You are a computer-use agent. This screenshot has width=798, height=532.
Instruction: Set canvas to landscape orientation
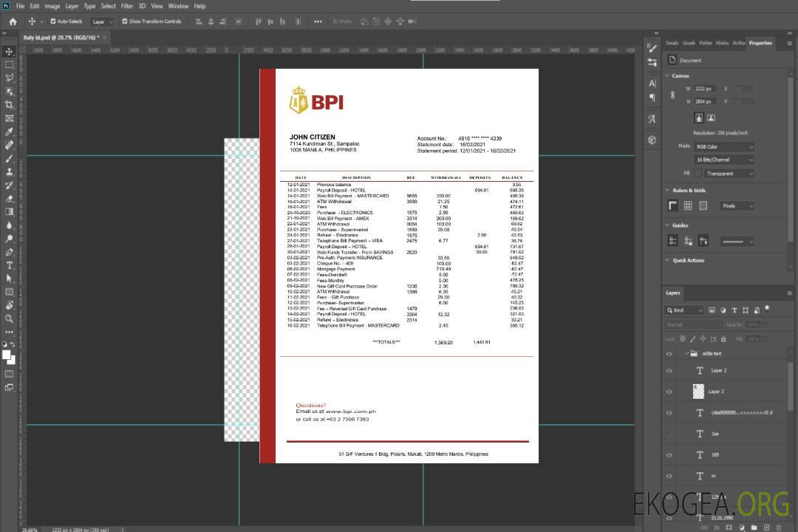coord(711,118)
